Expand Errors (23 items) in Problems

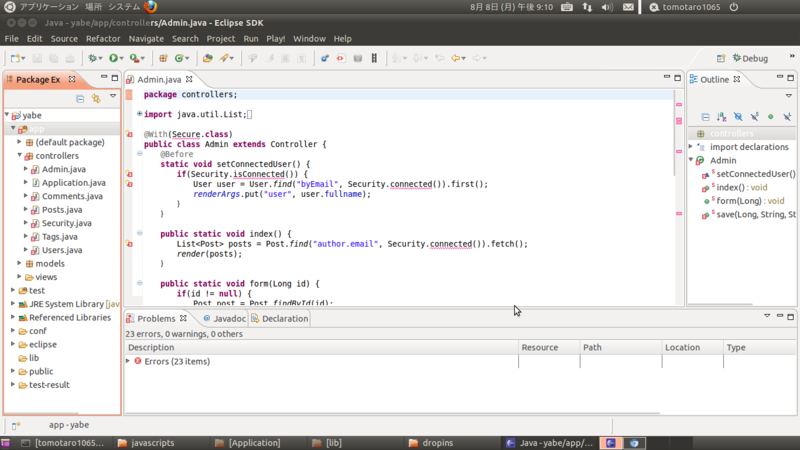[x=128, y=361]
